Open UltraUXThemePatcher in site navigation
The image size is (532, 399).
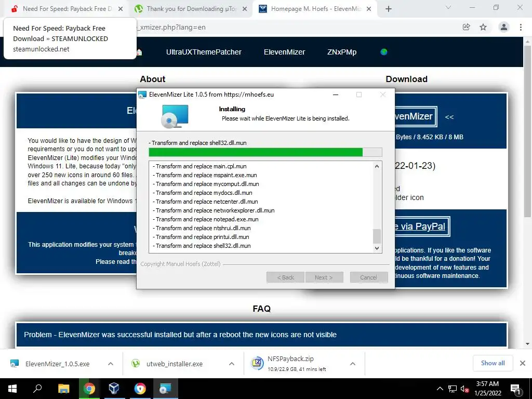[x=204, y=52]
